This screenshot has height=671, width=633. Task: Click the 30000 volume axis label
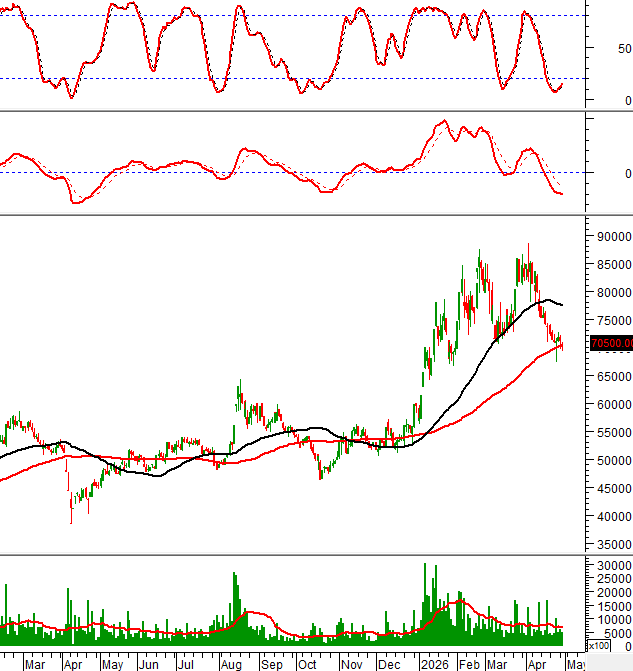click(x=615, y=565)
